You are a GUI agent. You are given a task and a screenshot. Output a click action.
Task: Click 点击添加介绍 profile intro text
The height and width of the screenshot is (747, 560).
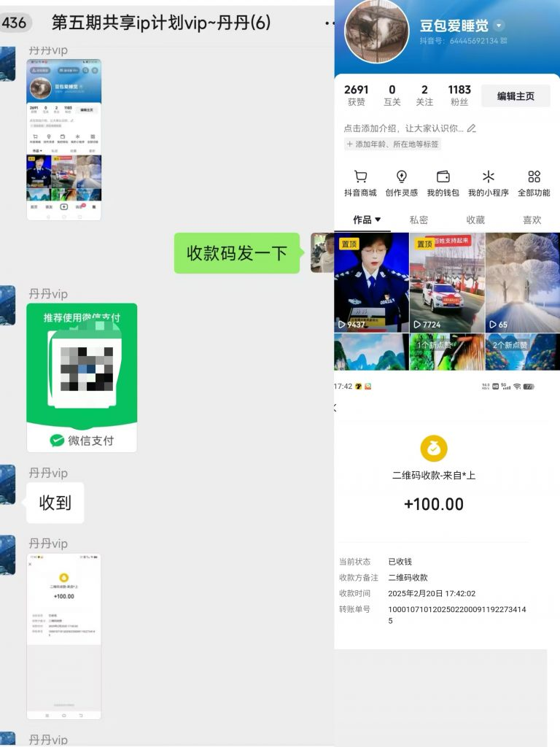click(x=403, y=128)
